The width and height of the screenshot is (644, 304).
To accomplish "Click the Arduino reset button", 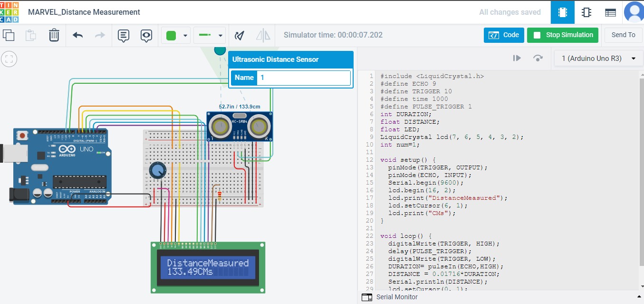I will [22, 136].
